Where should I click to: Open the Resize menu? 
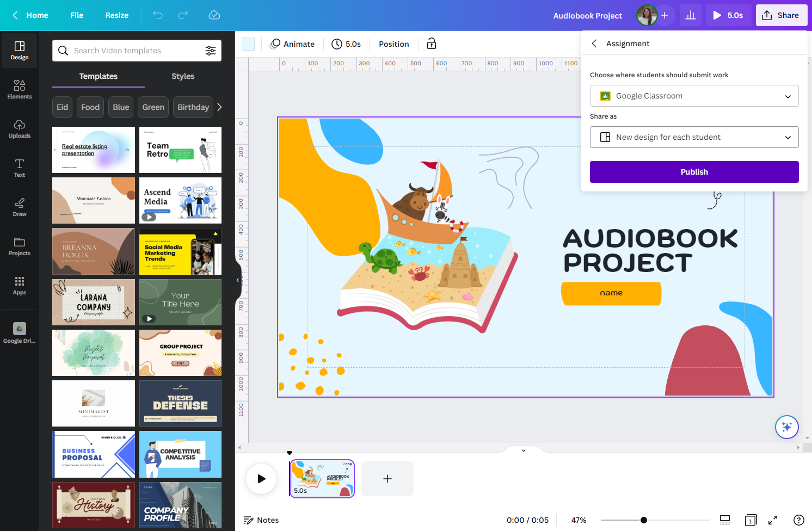click(x=117, y=15)
